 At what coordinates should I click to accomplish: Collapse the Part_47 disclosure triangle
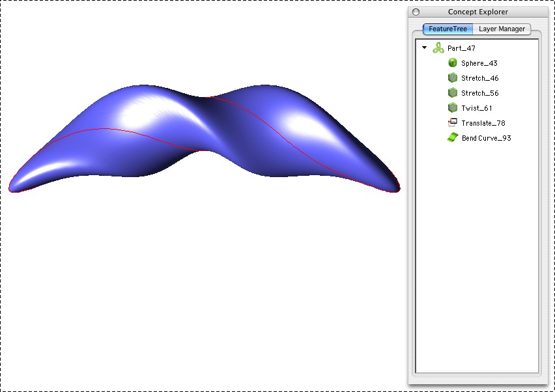pyautogui.click(x=425, y=48)
